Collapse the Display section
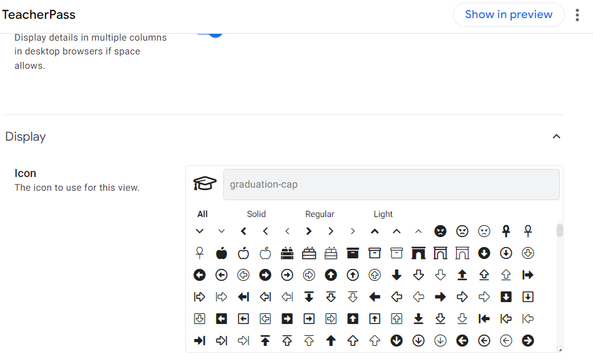 point(556,136)
